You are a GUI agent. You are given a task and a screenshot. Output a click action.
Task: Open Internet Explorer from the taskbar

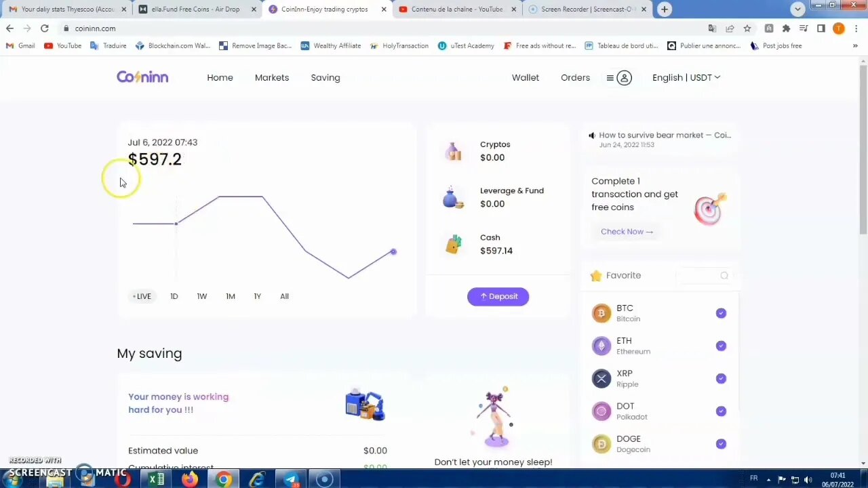(257, 479)
